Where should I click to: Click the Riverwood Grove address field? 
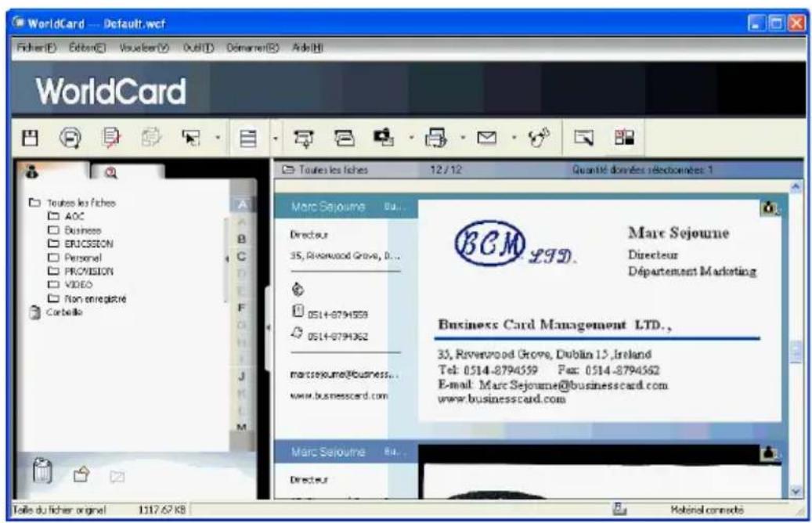[x=345, y=256]
